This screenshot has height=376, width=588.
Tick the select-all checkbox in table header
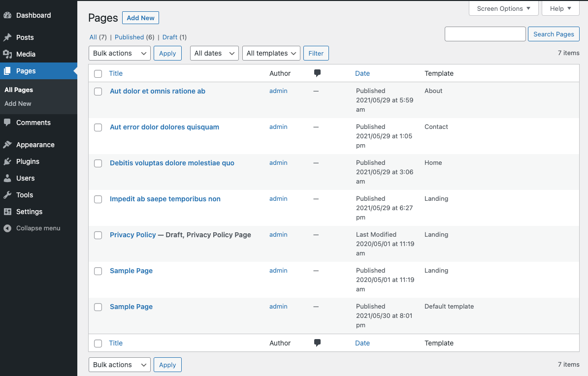[98, 74]
